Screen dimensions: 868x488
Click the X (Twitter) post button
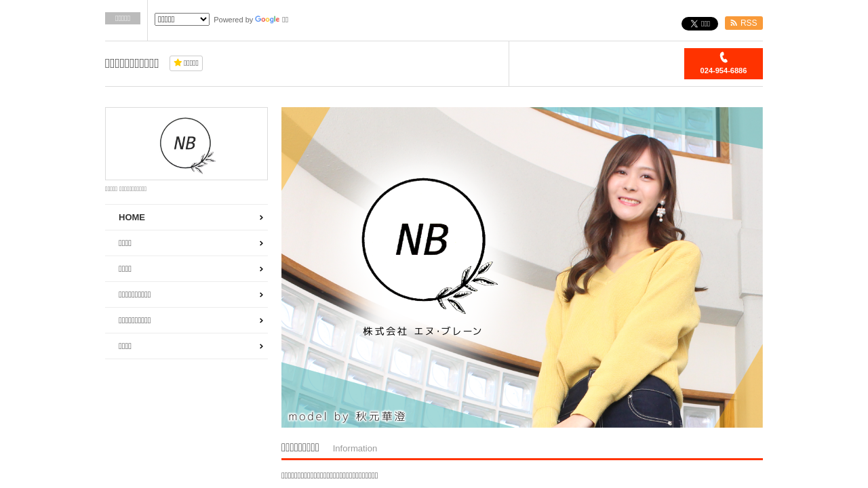click(699, 24)
